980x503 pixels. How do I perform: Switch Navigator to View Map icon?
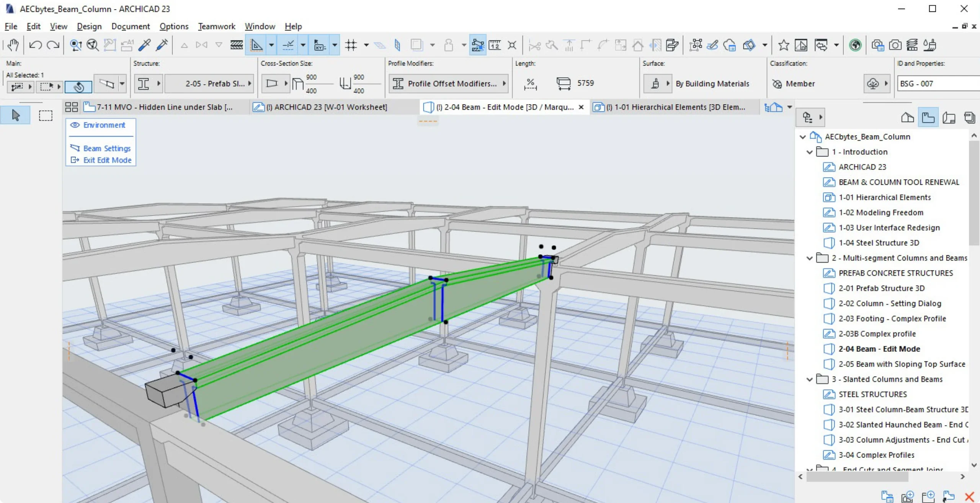(928, 118)
